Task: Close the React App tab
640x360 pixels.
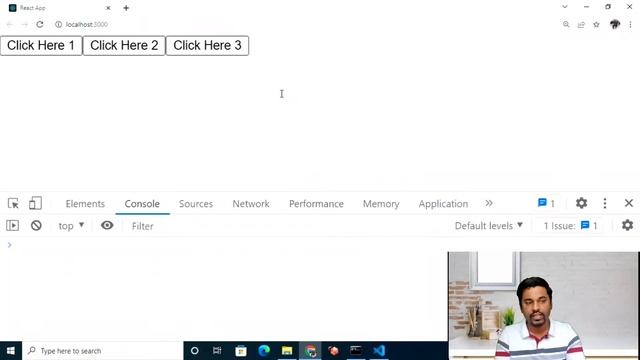Action: point(108,8)
